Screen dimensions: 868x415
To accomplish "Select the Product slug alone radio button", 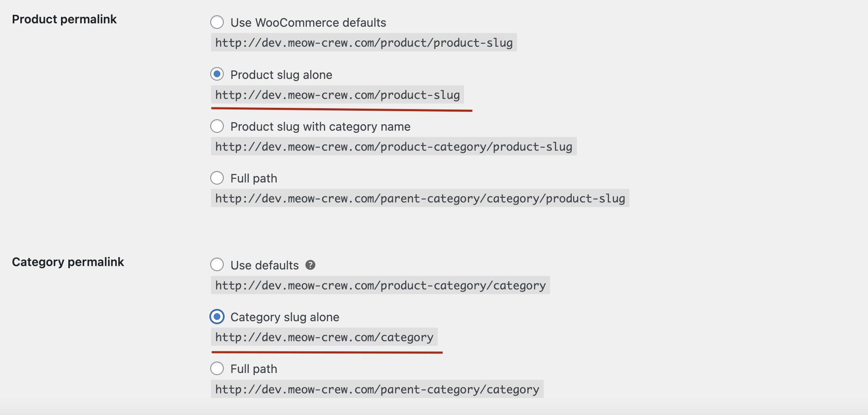I will pyautogui.click(x=218, y=74).
